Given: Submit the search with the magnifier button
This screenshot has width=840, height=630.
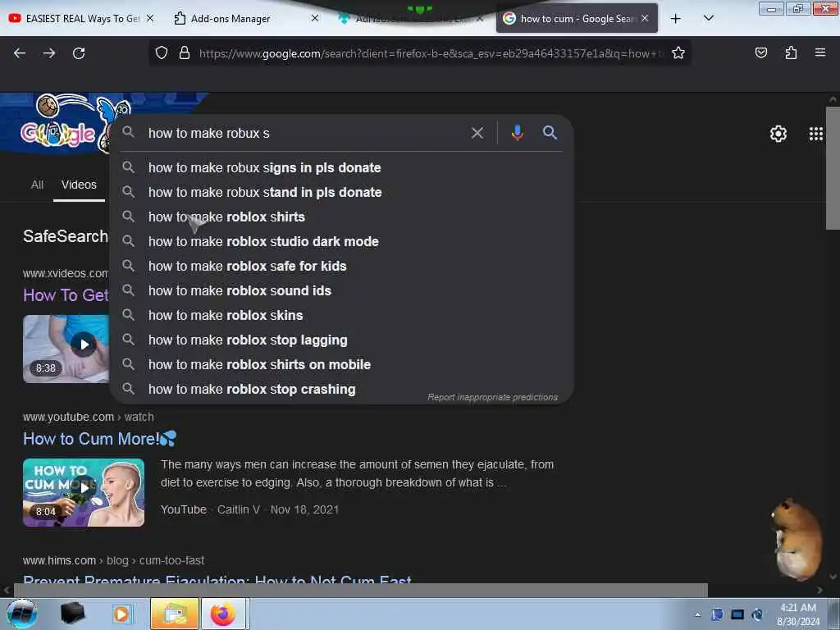Looking at the screenshot, I should [x=550, y=132].
